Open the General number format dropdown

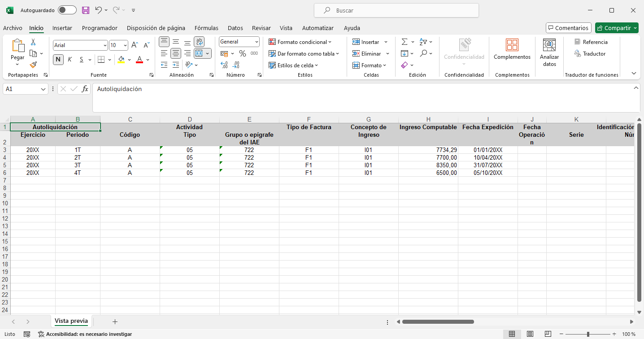point(257,42)
